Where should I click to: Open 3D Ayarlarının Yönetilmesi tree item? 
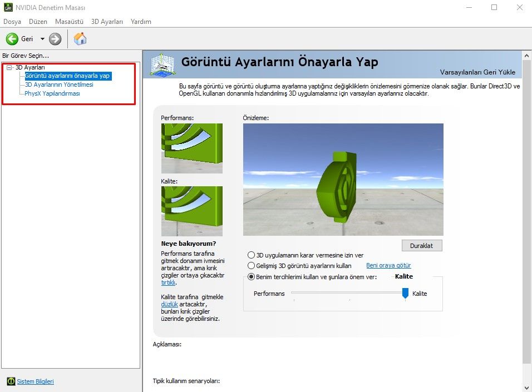(59, 85)
